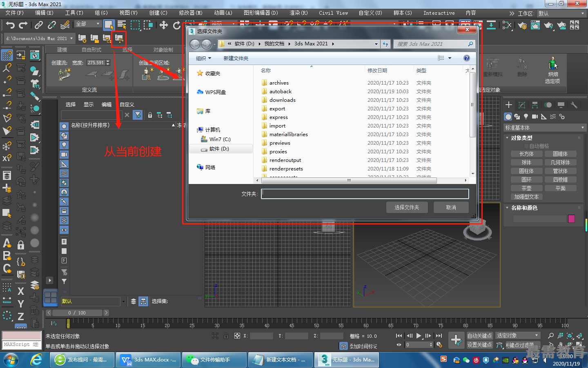Select the Move tool icon
588x368 pixels.
click(164, 25)
